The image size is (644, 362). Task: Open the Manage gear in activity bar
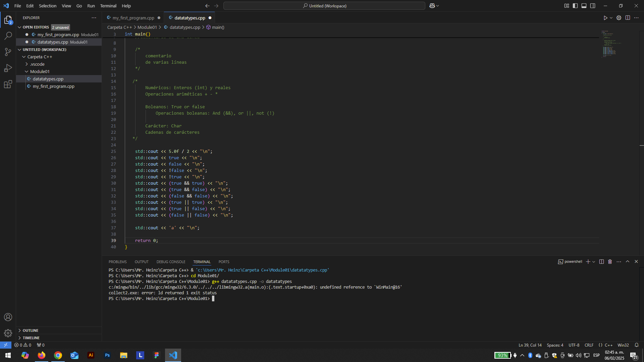pyautogui.click(x=8, y=333)
